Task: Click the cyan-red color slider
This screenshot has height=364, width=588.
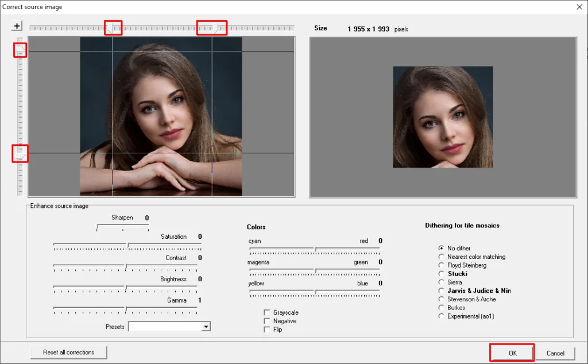Action: (x=315, y=250)
